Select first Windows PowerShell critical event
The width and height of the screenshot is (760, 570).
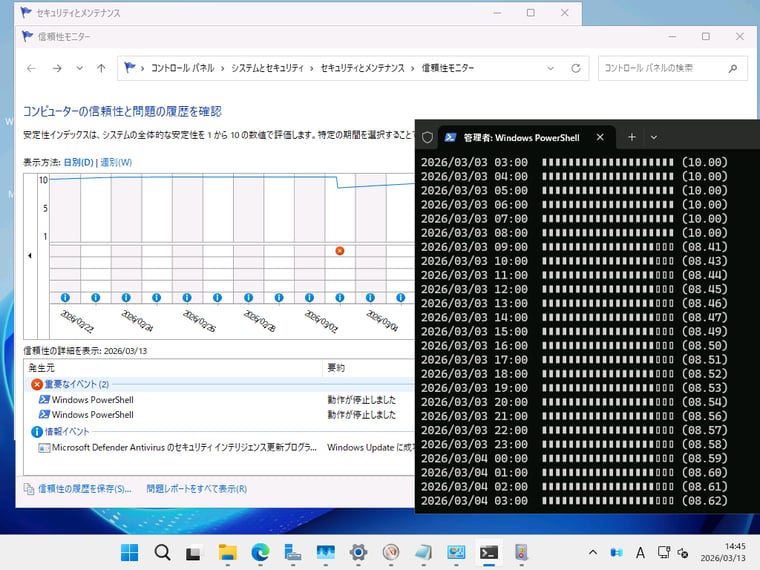pos(220,400)
